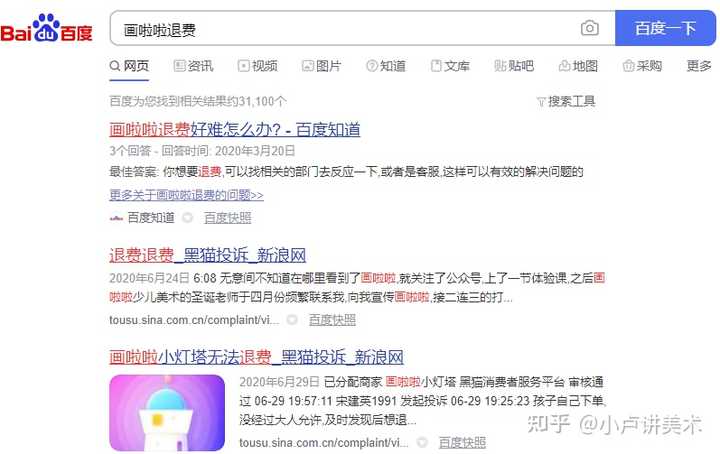
Task: Click the 百度知道 source label
Action: [x=151, y=218]
